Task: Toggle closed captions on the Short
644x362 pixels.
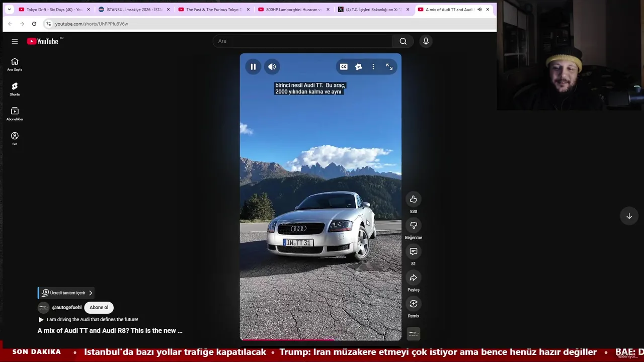Action: 344,67
